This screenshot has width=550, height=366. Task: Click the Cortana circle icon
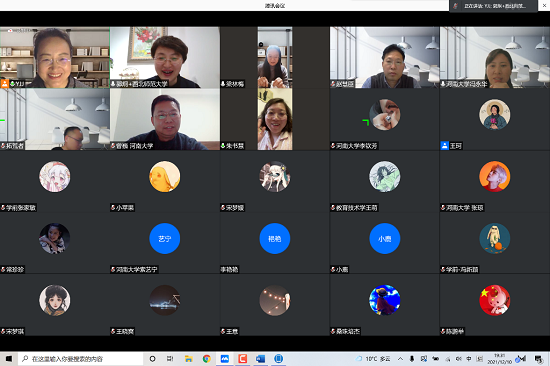coord(152,359)
